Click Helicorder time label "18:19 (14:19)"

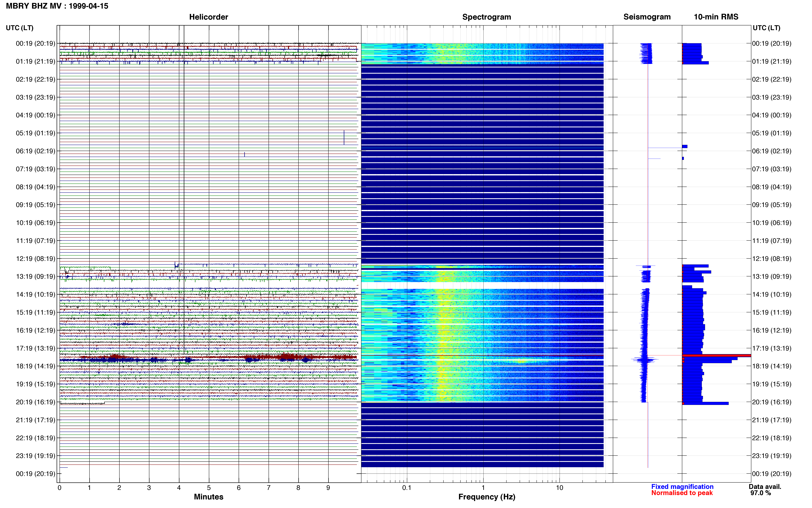(36, 366)
